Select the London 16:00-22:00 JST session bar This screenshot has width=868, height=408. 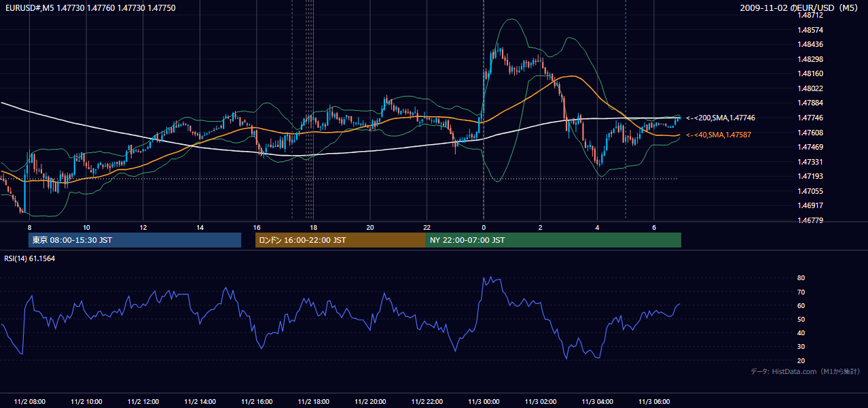[340, 240]
